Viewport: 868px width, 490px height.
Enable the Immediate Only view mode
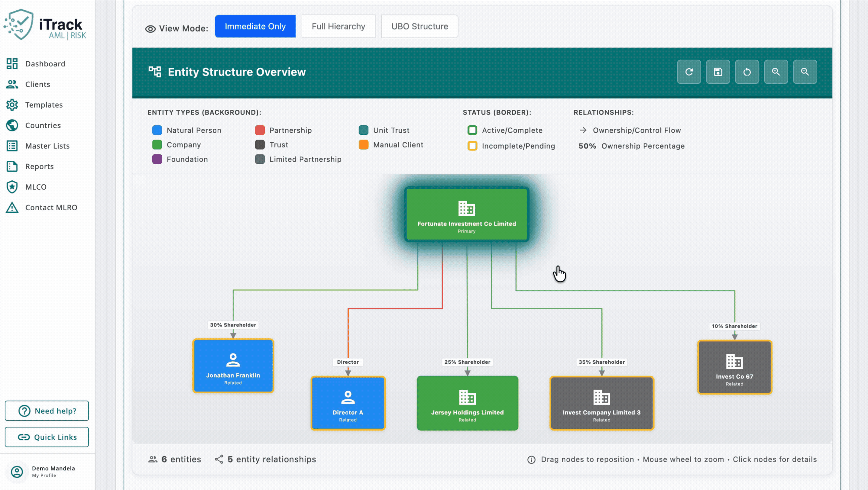(x=255, y=26)
